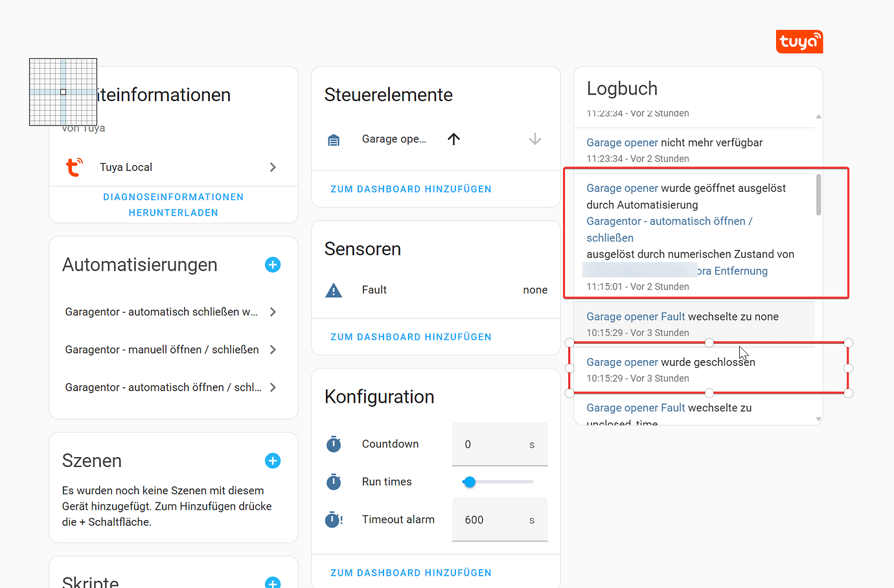Create a scene using the plus icon

point(272,460)
